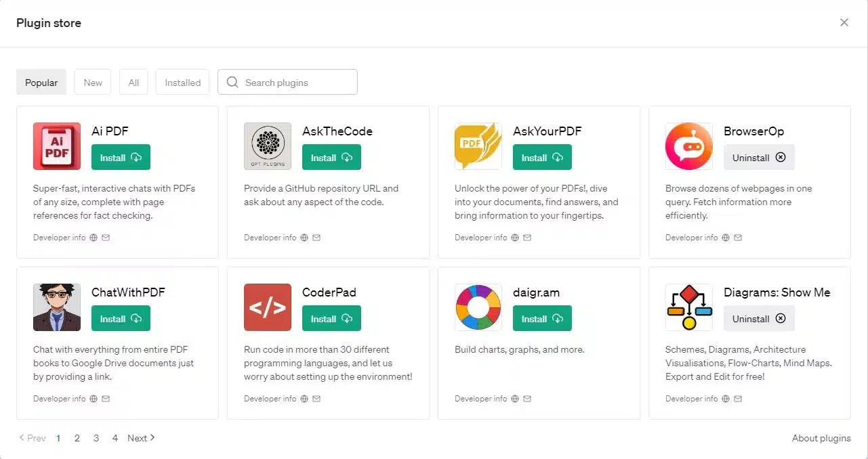868x459 pixels.
Task: Click the daigr.am title text
Action: [x=536, y=292]
